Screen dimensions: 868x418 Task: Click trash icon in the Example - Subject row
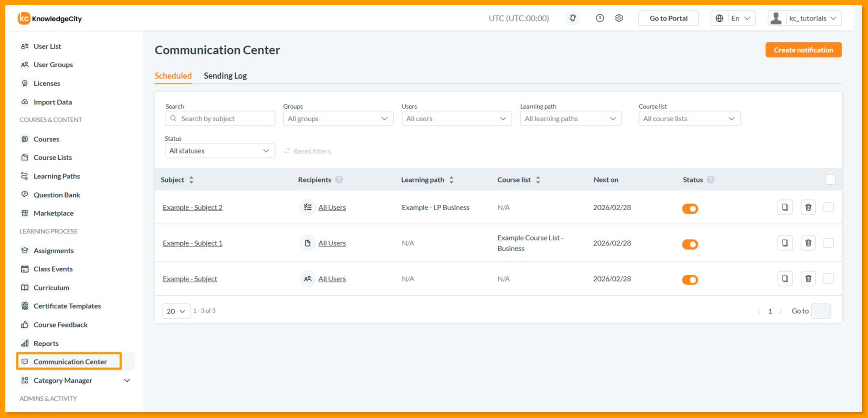[808, 279]
